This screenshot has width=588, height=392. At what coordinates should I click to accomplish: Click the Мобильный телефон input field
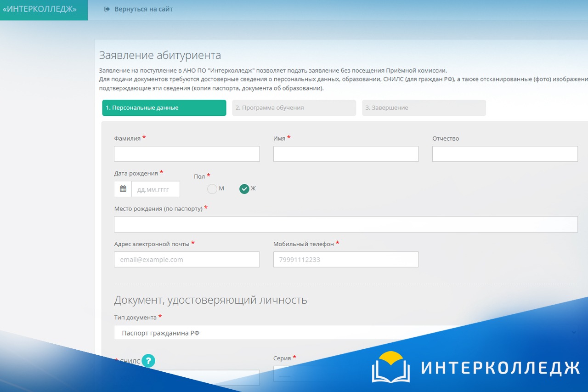click(x=345, y=260)
